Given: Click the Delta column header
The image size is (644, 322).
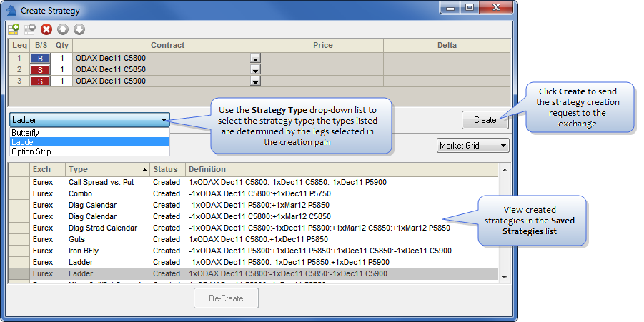Looking at the screenshot, I should tap(447, 45).
